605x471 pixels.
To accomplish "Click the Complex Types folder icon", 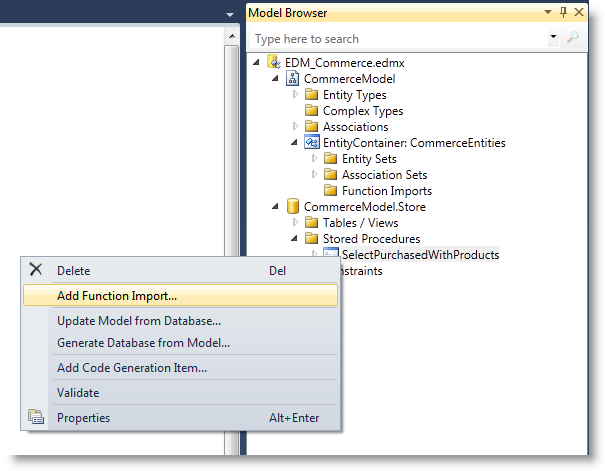I will 311,111.
